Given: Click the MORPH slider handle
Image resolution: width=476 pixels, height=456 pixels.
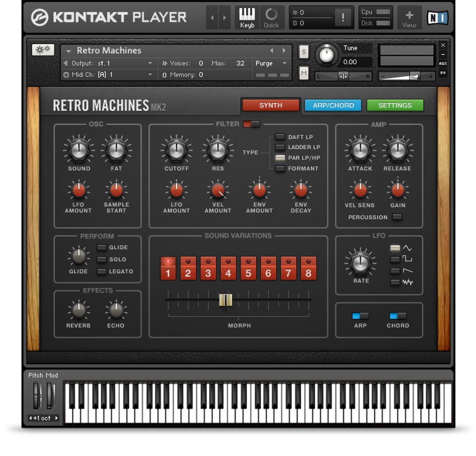Looking at the screenshot, I should tap(226, 300).
